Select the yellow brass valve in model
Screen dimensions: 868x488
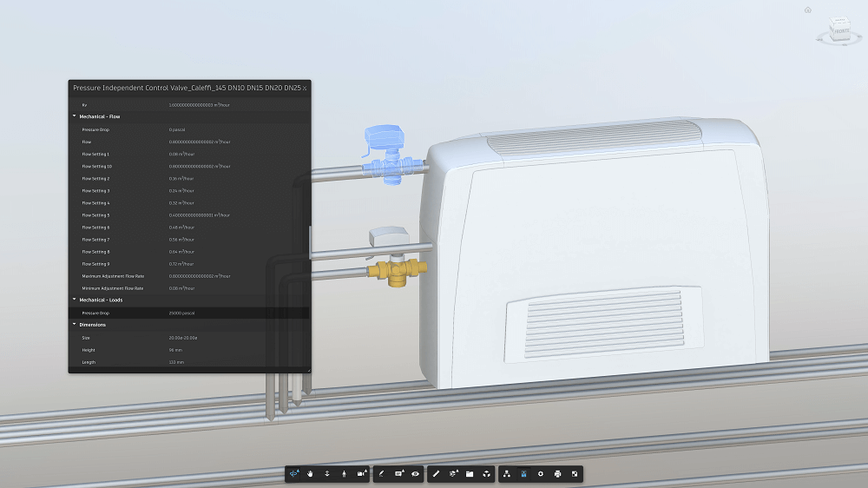(x=395, y=270)
